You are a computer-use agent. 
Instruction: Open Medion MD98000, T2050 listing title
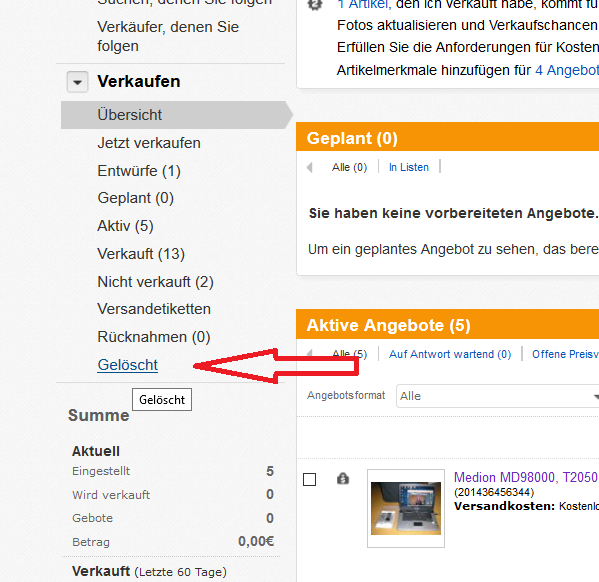click(526, 477)
